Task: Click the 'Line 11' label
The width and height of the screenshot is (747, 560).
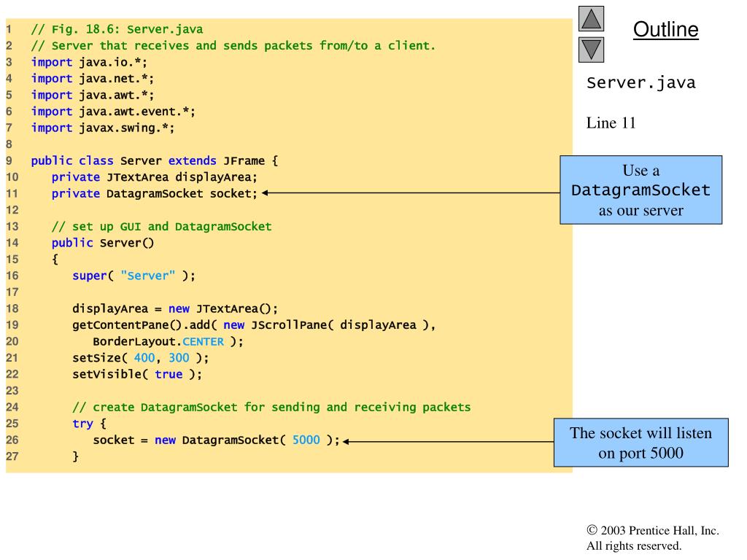Action: [611, 123]
